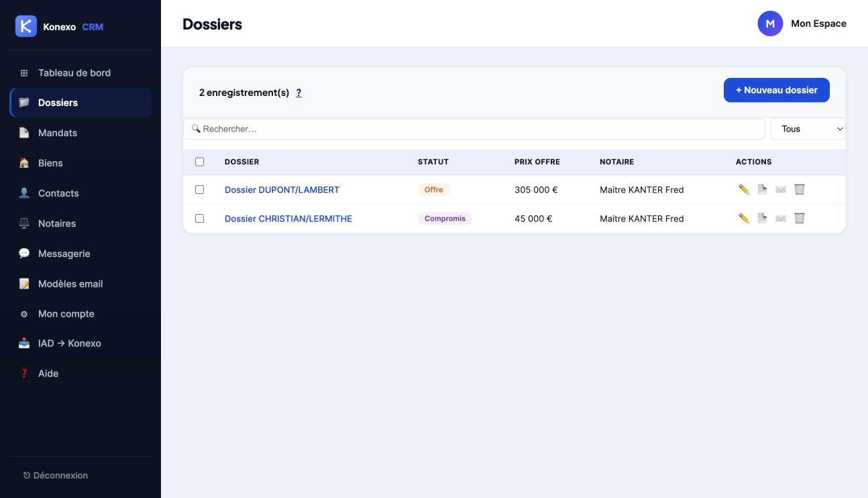Click the 305 000 € price cell
This screenshot has width=868, height=498.
click(x=536, y=190)
